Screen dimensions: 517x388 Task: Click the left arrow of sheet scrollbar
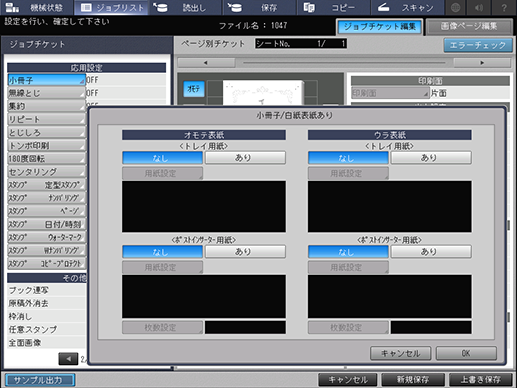[206, 63]
